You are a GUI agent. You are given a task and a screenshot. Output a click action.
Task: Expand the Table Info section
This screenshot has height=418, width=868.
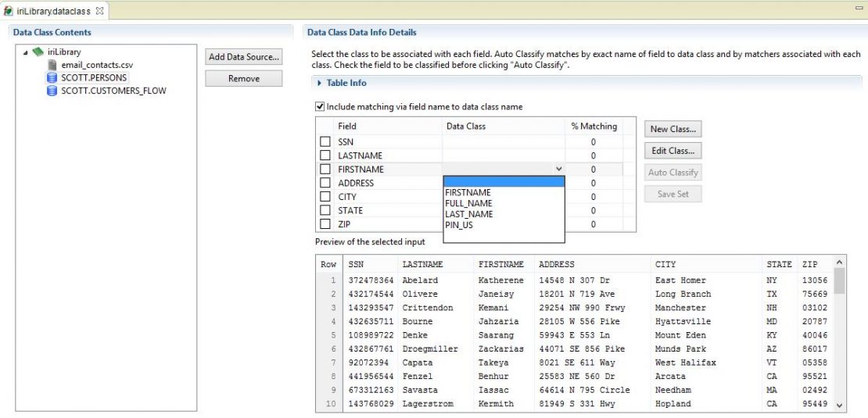[x=319, y=83]
